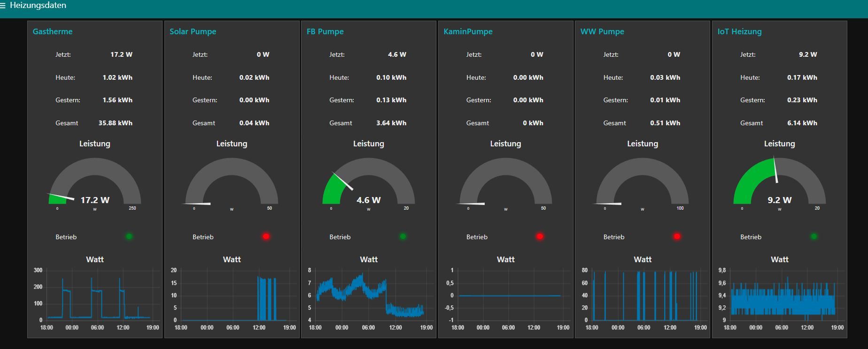Image resolution: width=868 pixels, height=349 pixels.
Task: Click the IoT Heizung card title
Action: pyautogui.click(x=739, y=31)
